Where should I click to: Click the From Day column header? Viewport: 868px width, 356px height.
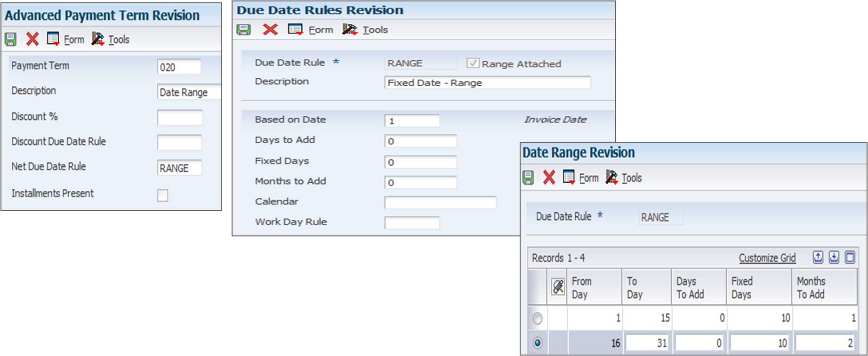coord(595,287)
